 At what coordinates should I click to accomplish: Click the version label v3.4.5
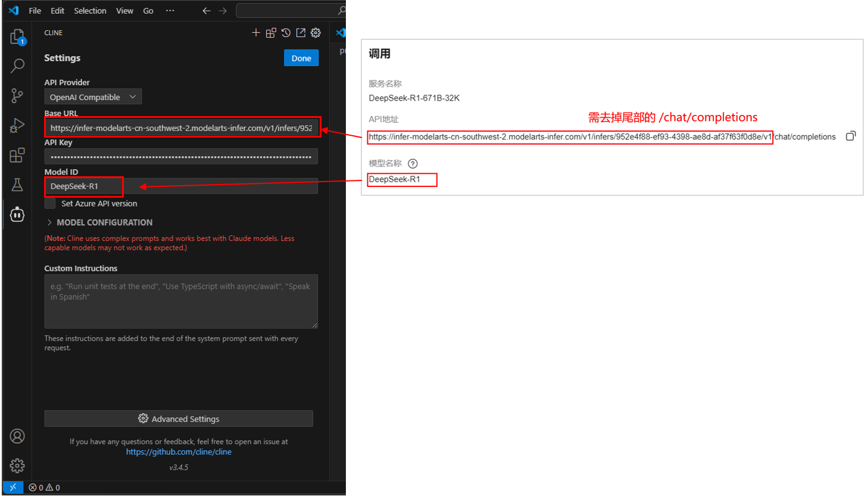click(179, 467)
